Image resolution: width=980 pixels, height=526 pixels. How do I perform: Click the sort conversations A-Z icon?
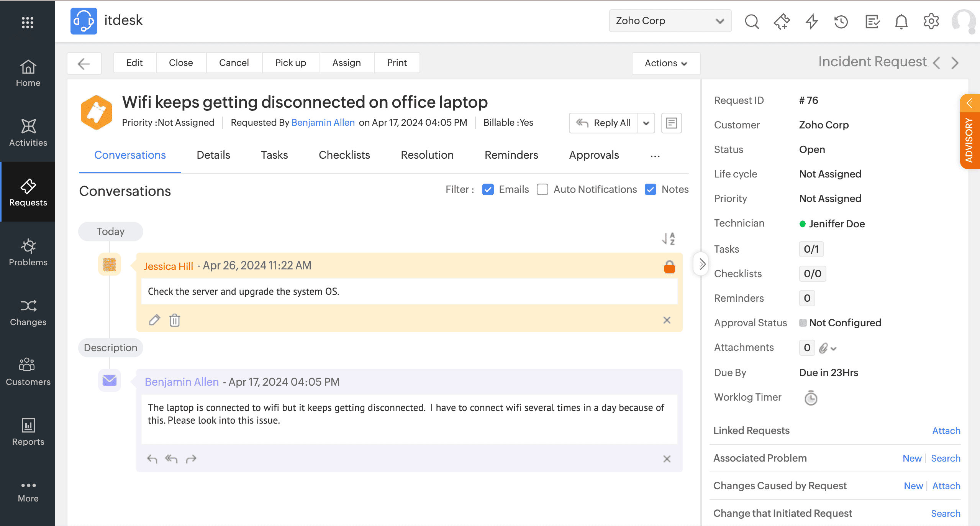pyautogui.click(x=668, y=238)
